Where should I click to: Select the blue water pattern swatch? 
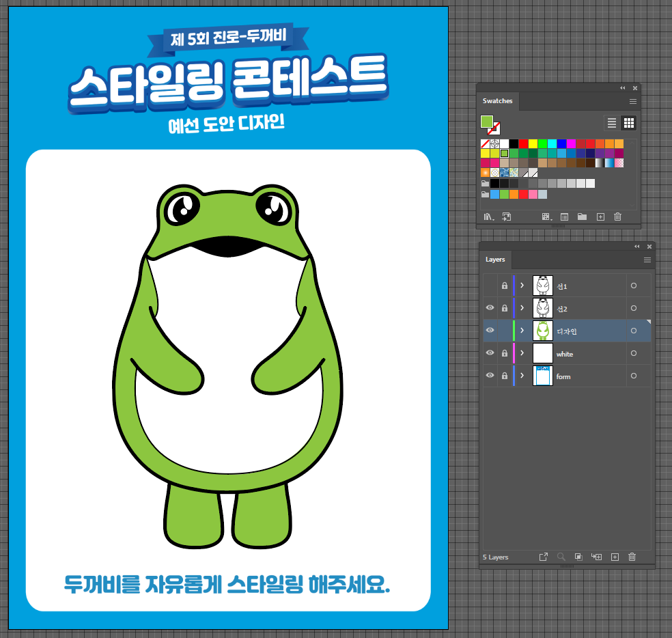504,172
